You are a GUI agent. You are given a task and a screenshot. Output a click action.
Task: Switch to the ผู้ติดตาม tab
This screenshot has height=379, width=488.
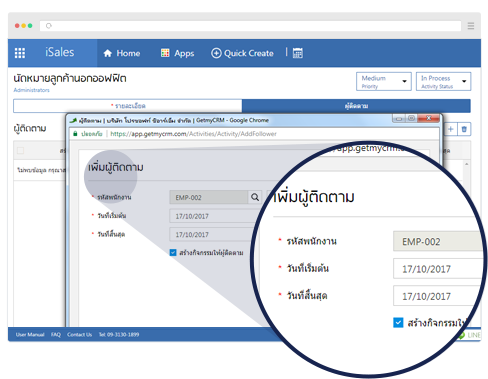coord(356,106)
